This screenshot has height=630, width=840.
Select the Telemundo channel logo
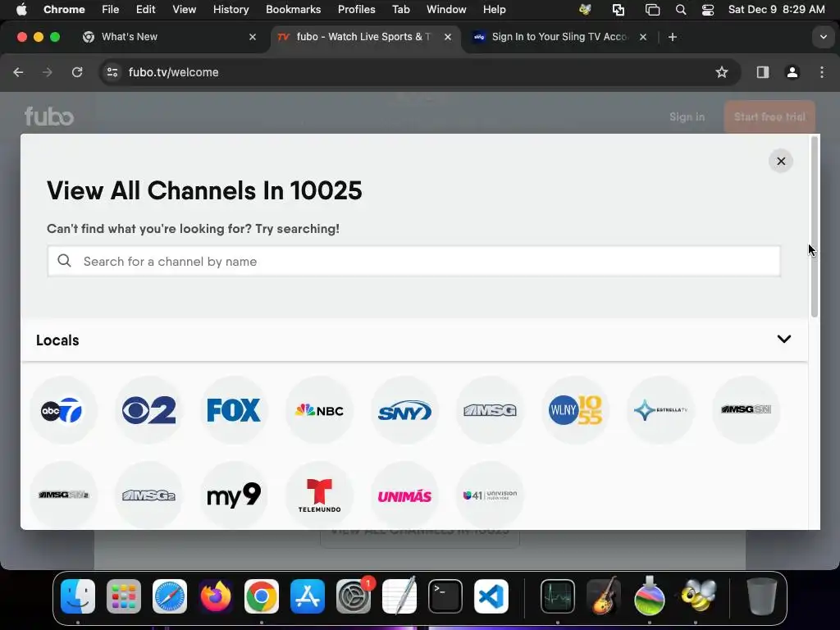coord(319,495)
